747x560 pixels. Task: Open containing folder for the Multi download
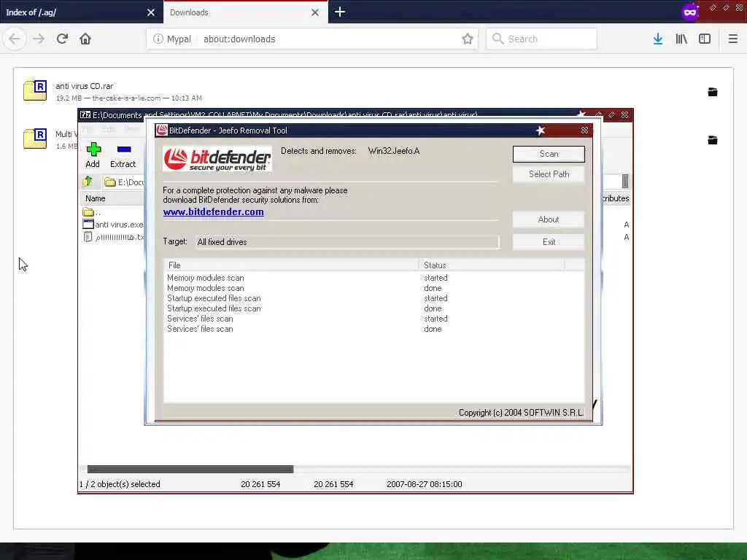[712, 140]
